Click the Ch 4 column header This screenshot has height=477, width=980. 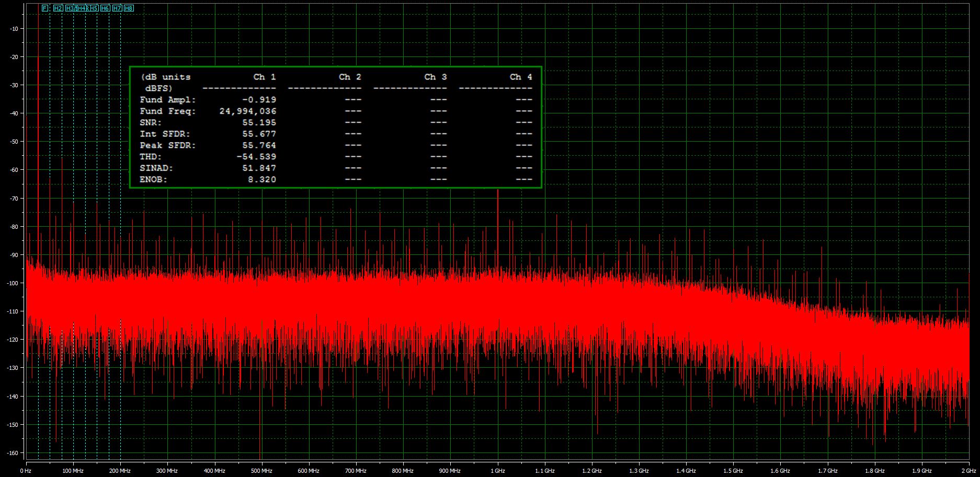pos(521,77)
